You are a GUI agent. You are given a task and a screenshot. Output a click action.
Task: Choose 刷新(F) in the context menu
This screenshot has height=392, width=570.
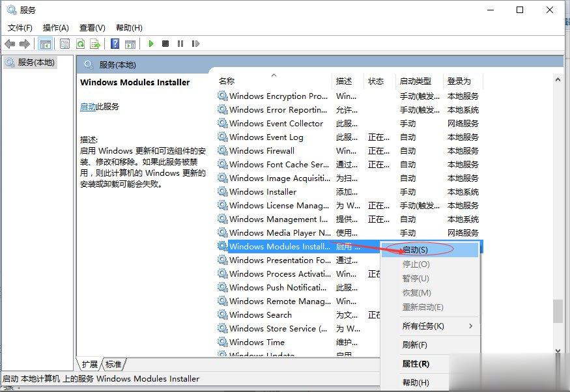pos(430,344)
